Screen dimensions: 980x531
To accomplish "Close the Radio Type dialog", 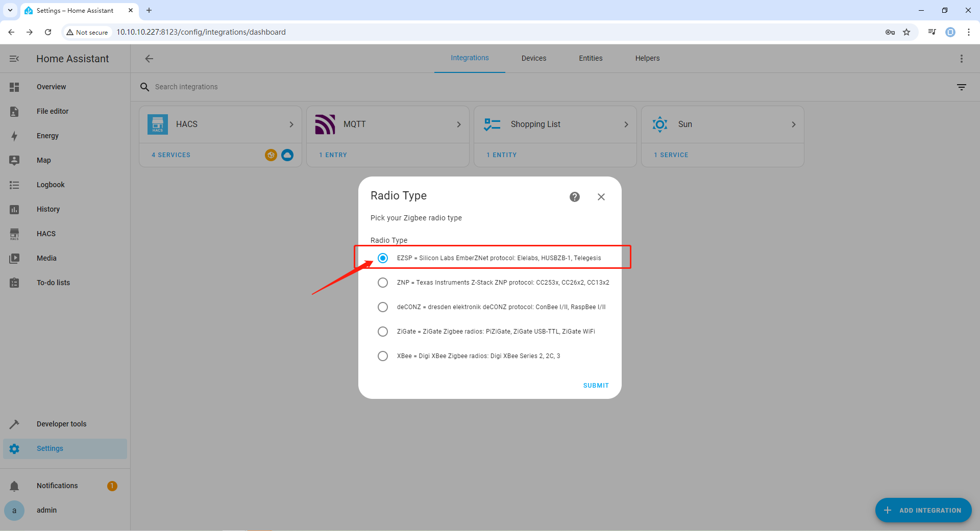I will point(601,197).
